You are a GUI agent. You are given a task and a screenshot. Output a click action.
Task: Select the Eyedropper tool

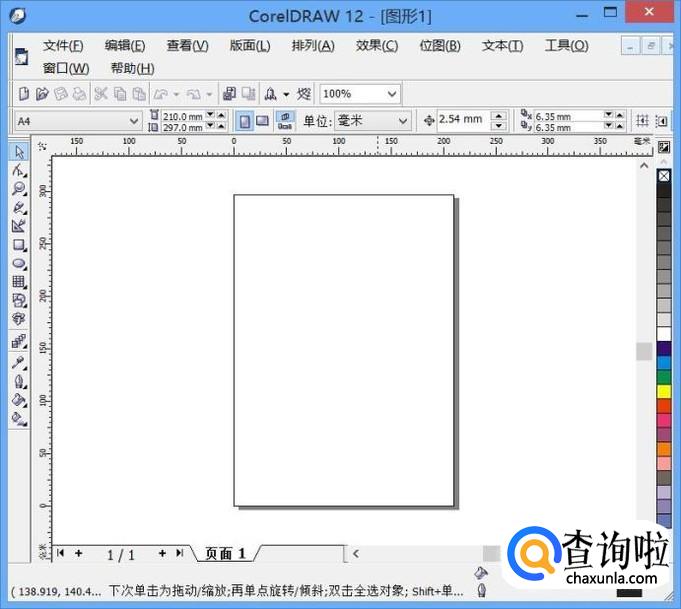(18, 362)
